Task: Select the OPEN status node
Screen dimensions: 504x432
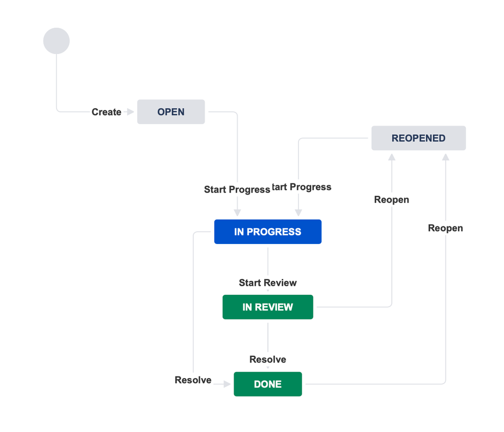Action: (171, 112)
